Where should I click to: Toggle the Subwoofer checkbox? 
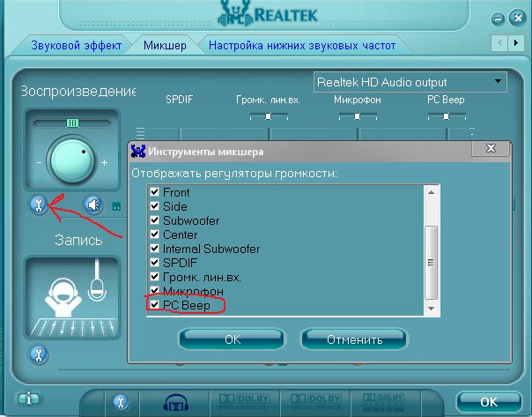click(x=155, y=220)
